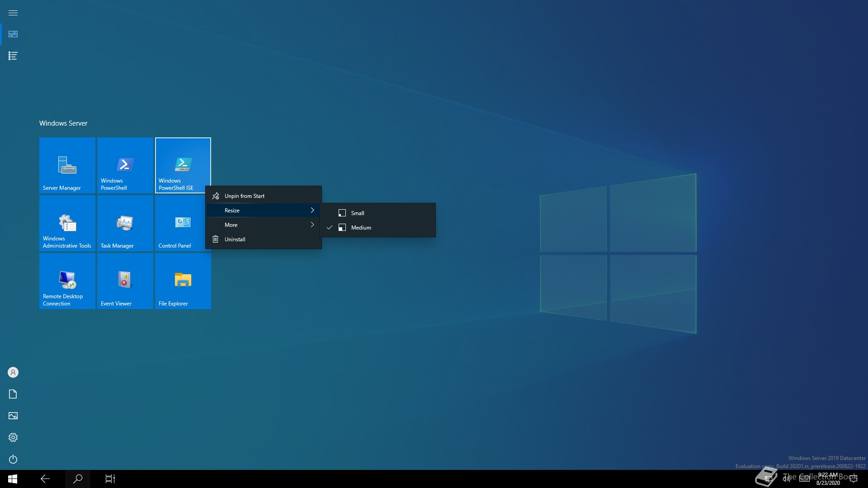Select Uninstall in the context menu

click(264, 239)
